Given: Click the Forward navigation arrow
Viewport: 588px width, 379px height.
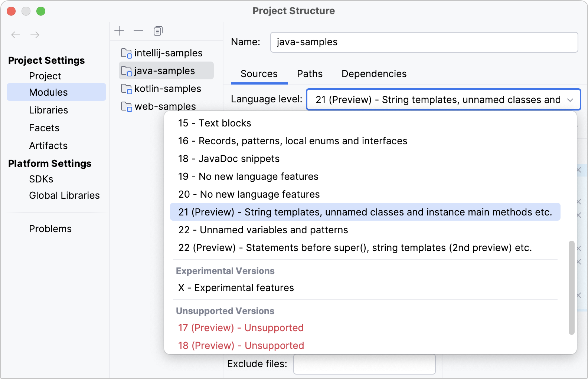Looking at the screenshot, I should tap(35, 35).
